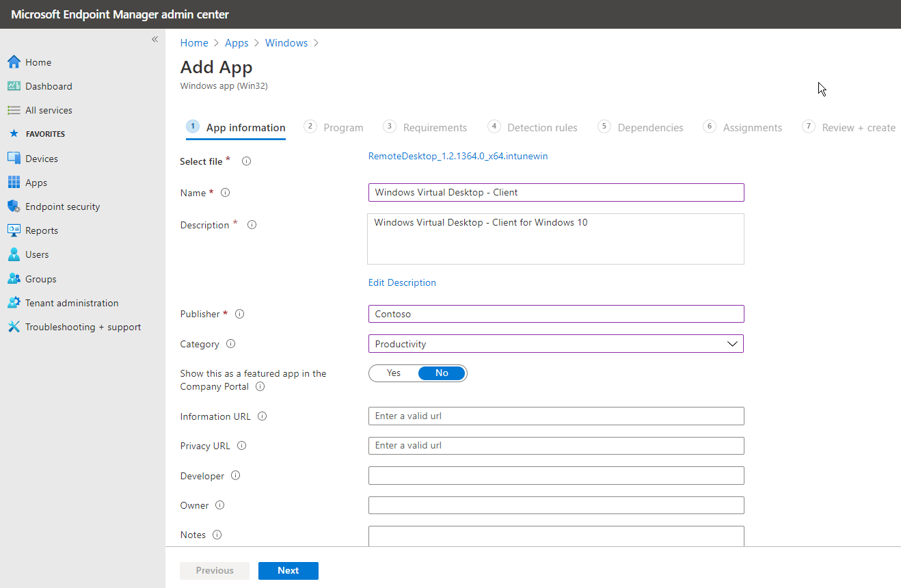Click the Troubleshooting + support wrench icon
This screenshot has width=901, height=588.
14,327
